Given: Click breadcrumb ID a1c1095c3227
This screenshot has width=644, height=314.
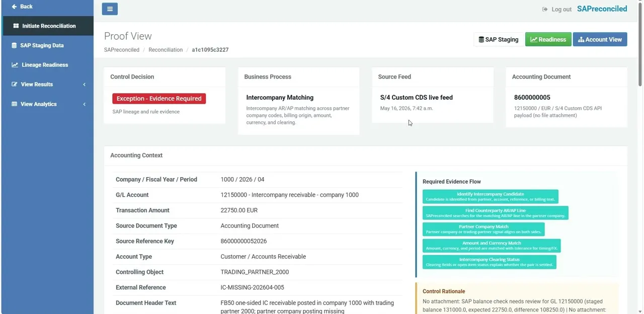Looking at the screenshot, I should click(x=210, y=50).
